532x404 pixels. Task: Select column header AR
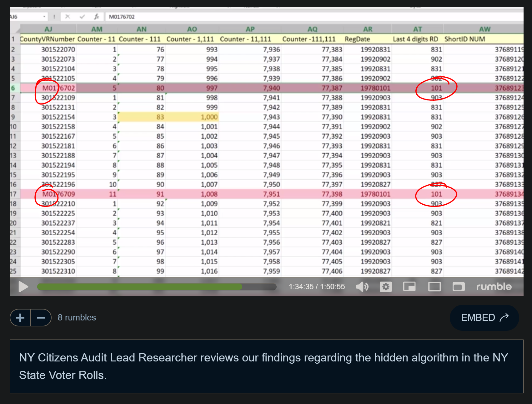pyautogui.click(x=368, y=29)
